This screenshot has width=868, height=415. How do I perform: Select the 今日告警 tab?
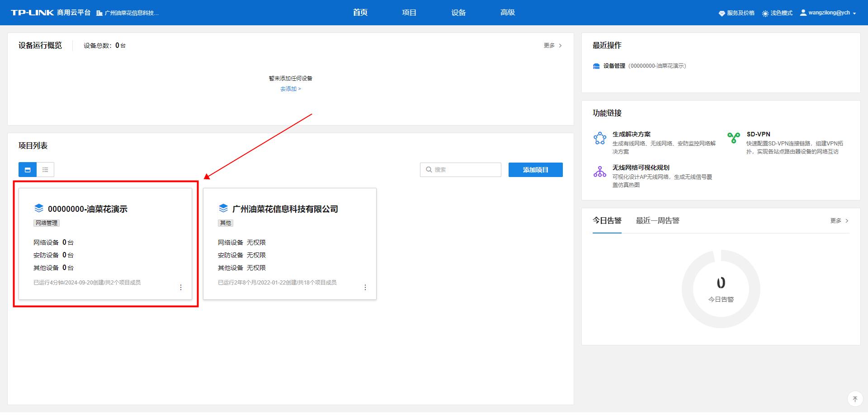(x=607, y=220)
